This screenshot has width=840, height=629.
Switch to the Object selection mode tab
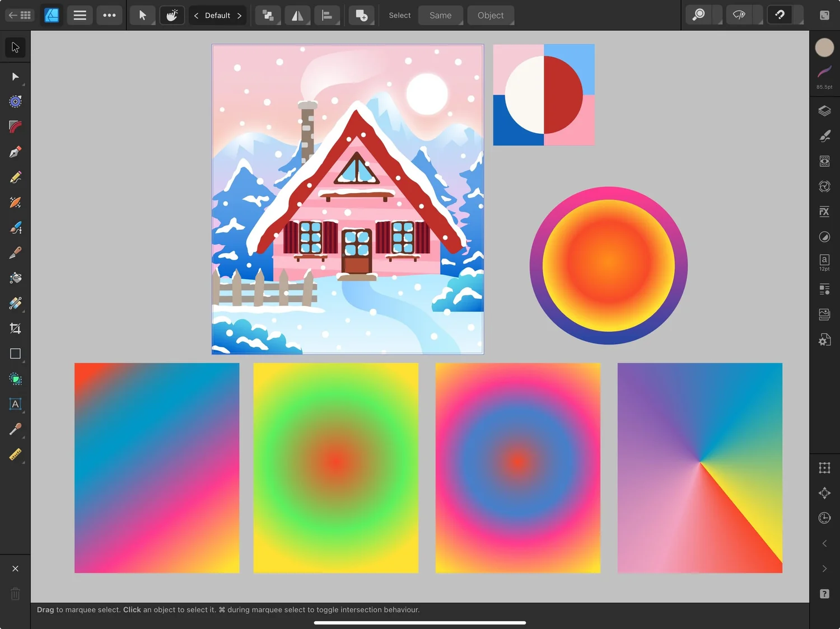point(491,15)
